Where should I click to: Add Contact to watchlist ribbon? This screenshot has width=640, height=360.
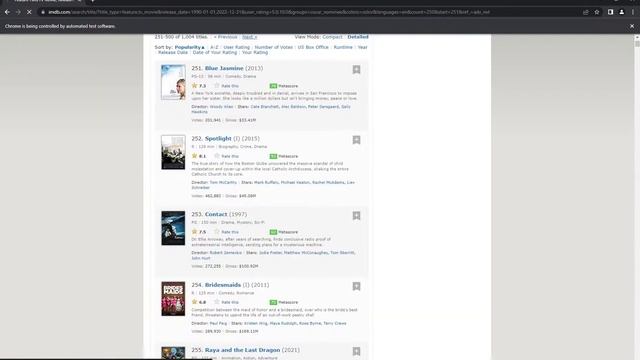click(356, 216)
